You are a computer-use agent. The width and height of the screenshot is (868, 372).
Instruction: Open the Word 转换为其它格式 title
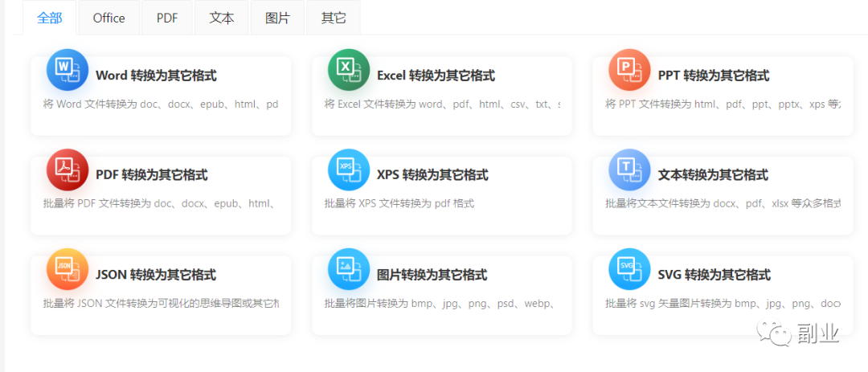coord(156,76)
